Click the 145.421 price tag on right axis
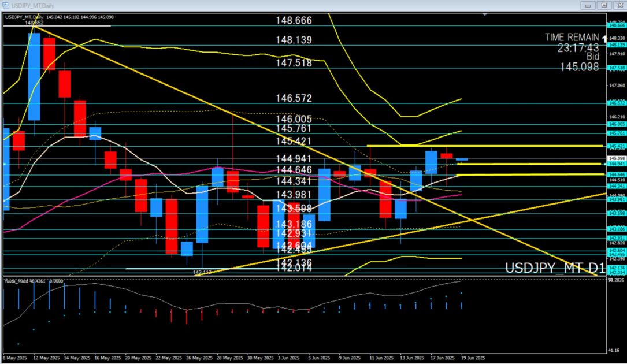 (x=617, y=146)
